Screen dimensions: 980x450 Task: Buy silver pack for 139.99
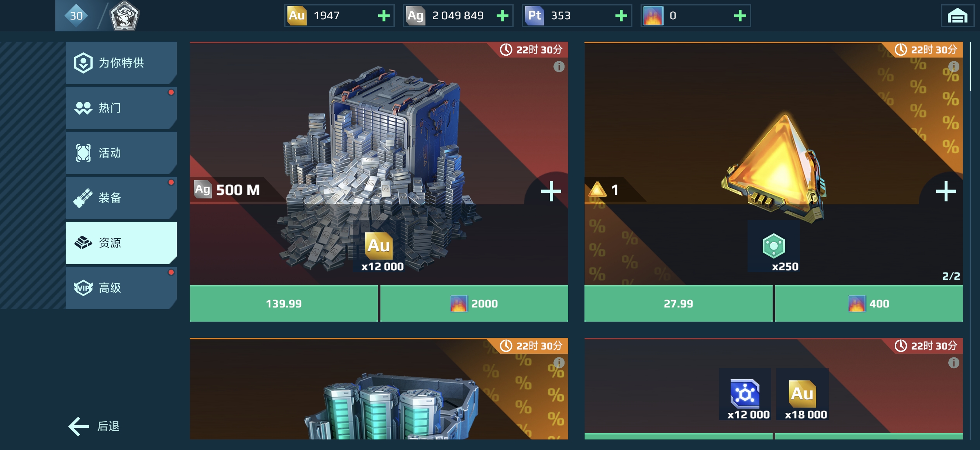tap(283, 303)
